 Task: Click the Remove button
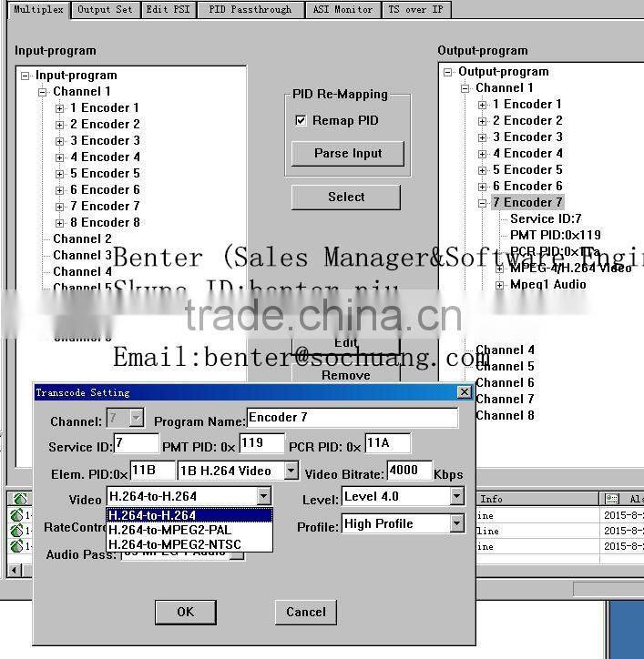click(x=346, y=373)
